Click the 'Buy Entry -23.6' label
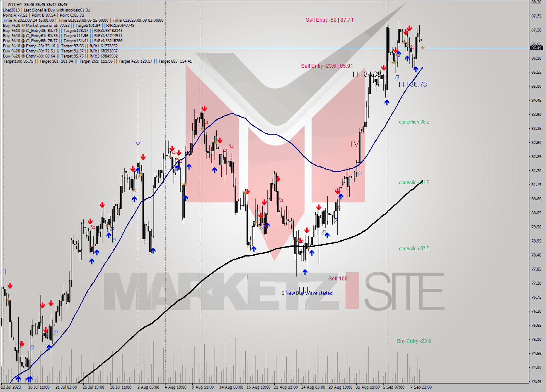546x392 pixels. click(x=414, y=341)
